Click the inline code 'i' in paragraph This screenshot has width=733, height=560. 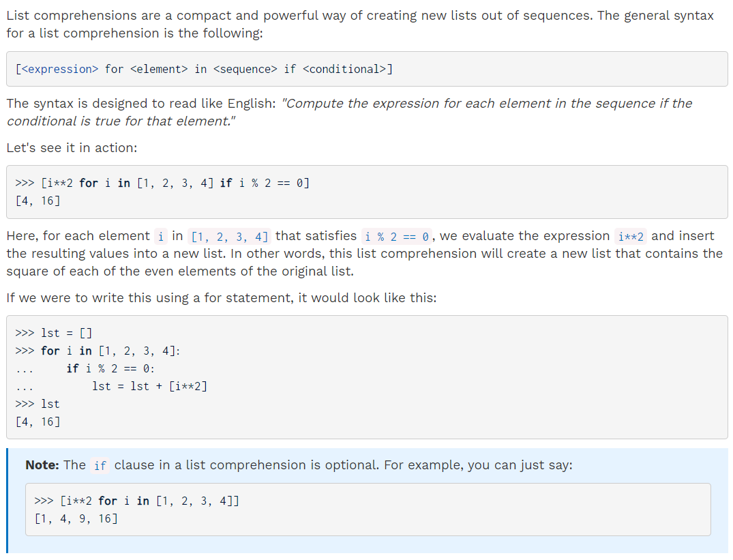(161, 236)
